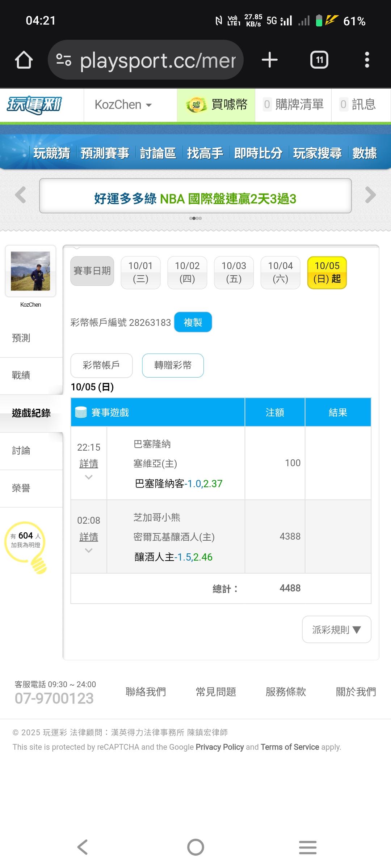Open 彩幣帳戶 button

click(x=101, y=365)
